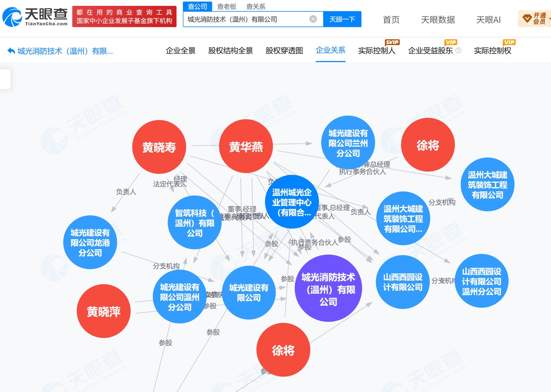The image size is (551, 392).
Task: Switch to the 查关系 search tab
Action: [256, 7]
